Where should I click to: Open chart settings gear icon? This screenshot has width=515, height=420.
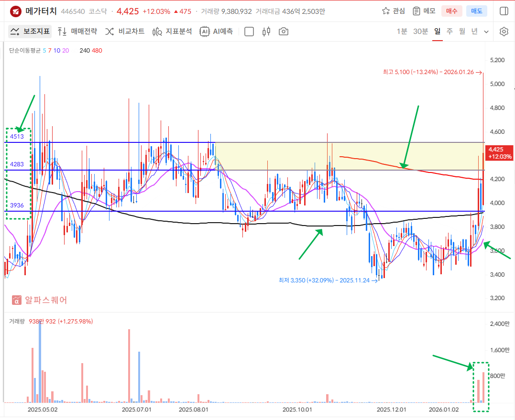tap(504, 32)
